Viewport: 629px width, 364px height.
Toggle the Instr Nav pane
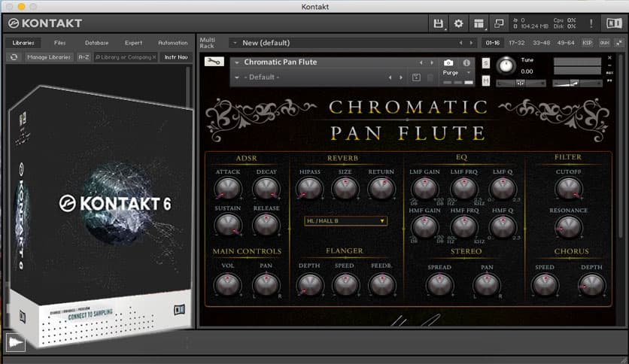point(176,57)
